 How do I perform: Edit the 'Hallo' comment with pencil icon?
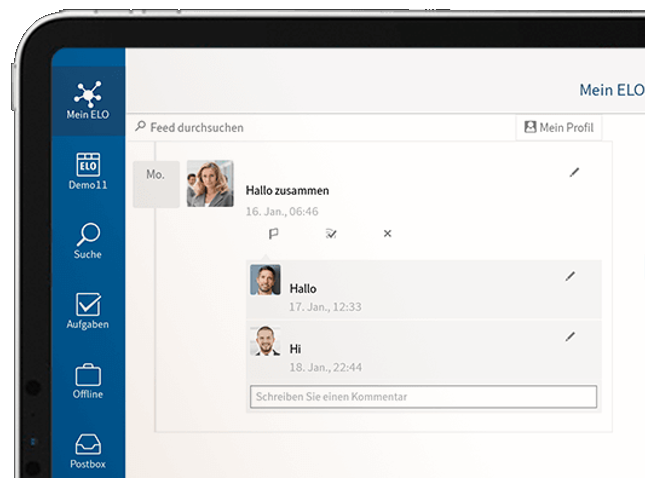click(570, 276)
